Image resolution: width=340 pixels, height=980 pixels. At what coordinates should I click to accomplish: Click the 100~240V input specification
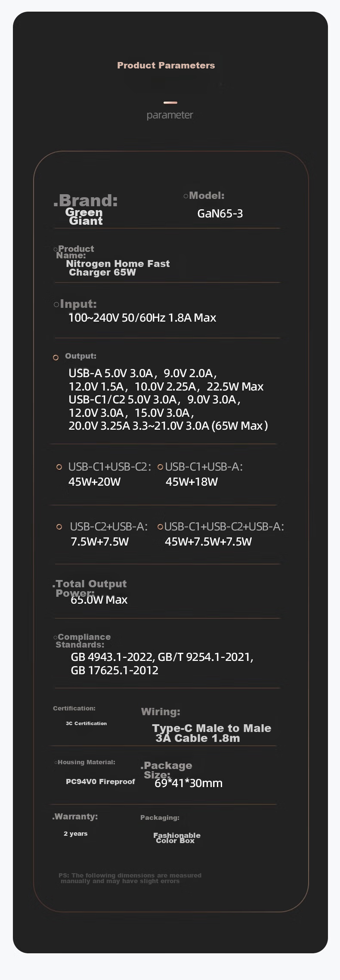pyautogui.click(x=142, y=318)
